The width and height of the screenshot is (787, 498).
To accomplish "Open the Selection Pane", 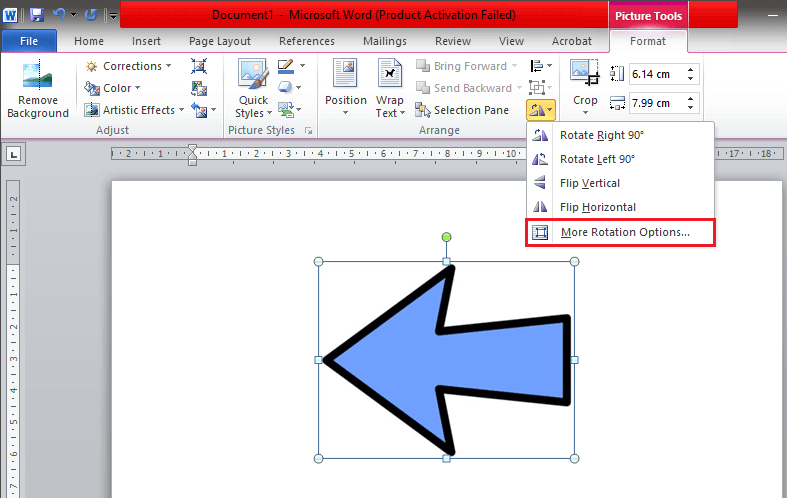I will click(462, 110).
